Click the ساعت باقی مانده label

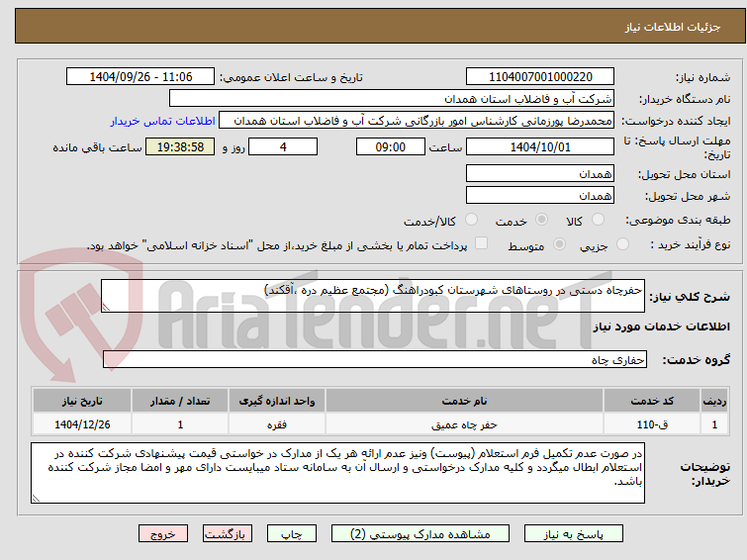pos(97,147)
